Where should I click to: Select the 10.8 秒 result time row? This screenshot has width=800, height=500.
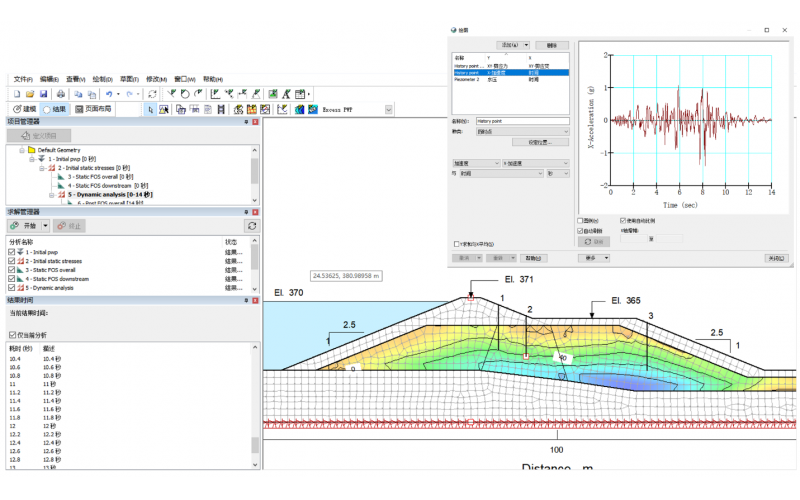click(50, 376)
